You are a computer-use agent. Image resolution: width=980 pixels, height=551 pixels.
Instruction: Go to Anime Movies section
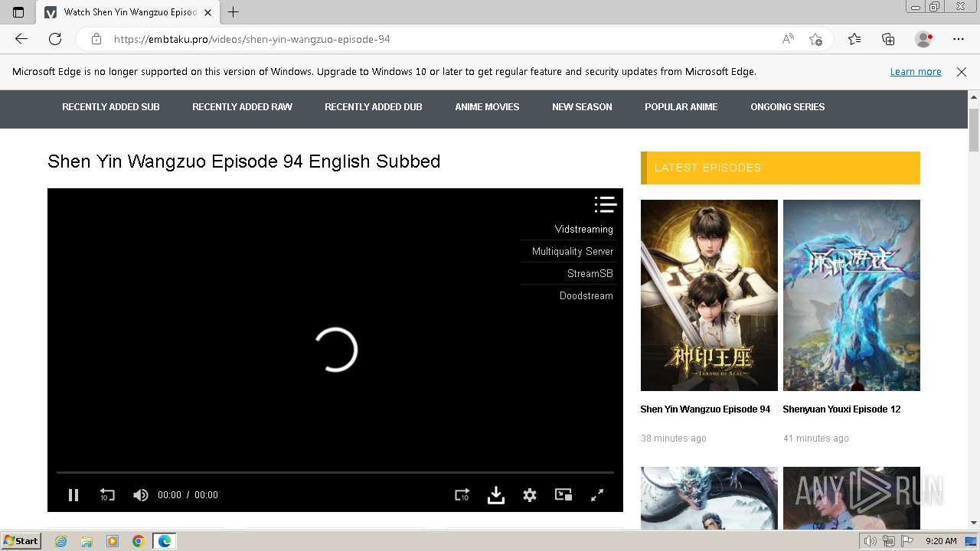coord(487,107)
